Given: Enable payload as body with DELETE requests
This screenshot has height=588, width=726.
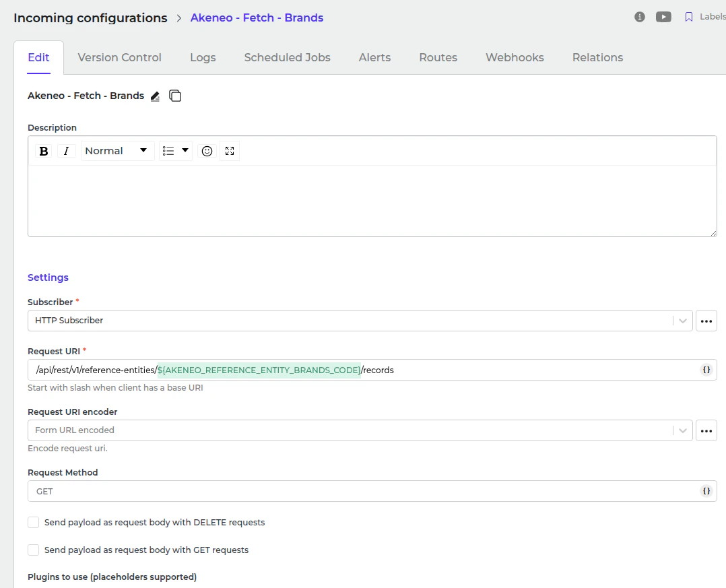Looking at the screenshot, I should click(x=34, y=522).
